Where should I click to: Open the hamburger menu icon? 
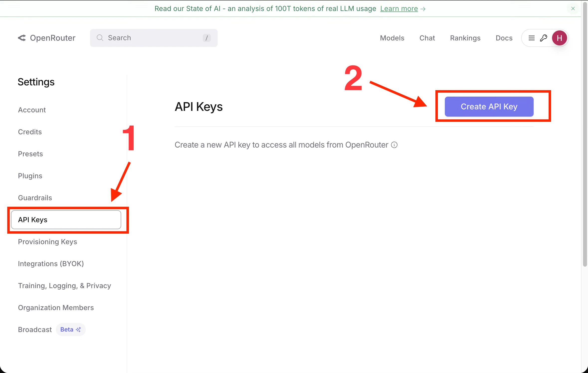[531, 38]
